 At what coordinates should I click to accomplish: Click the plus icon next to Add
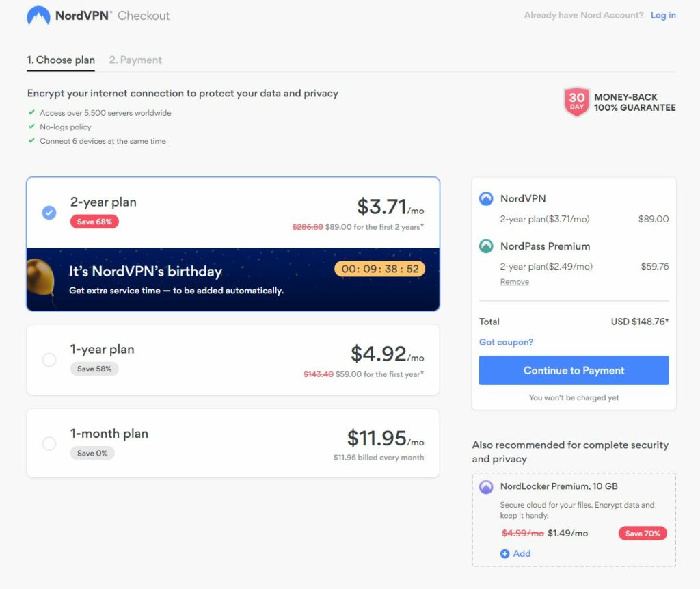coord(505,553)
